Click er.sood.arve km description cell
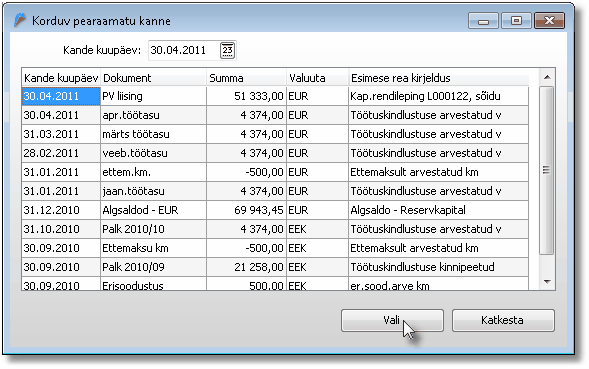 [438, 284]
